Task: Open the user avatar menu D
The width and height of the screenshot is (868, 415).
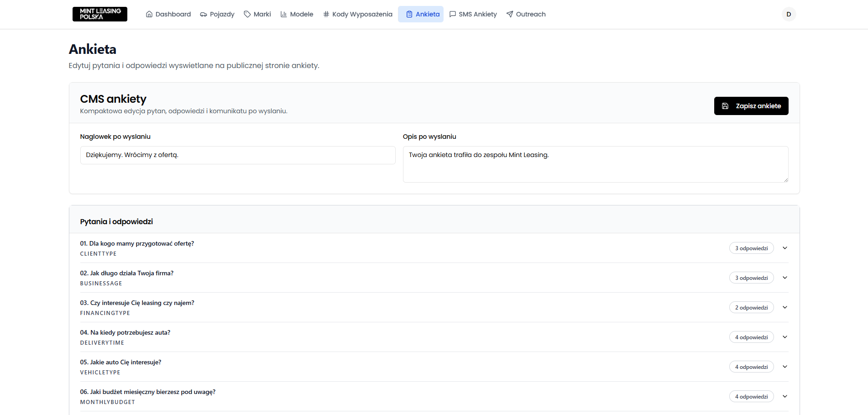Action: [789, 14]
